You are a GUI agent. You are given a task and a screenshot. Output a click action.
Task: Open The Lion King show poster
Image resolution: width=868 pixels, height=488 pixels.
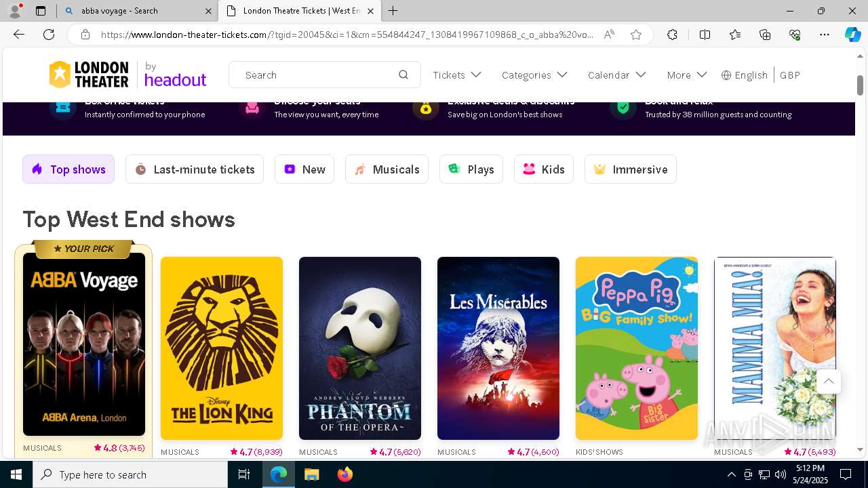pyautogui.click(x=222, y=348)
